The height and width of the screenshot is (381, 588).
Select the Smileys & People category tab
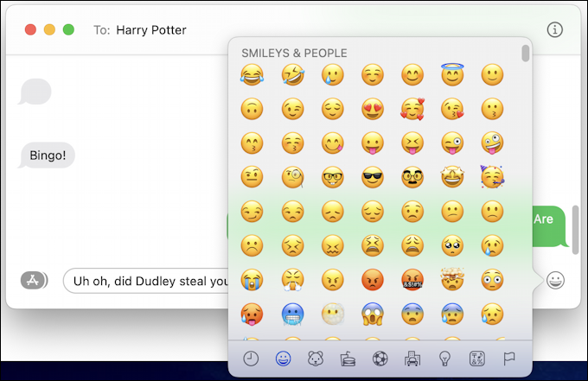tap(283, 359)
